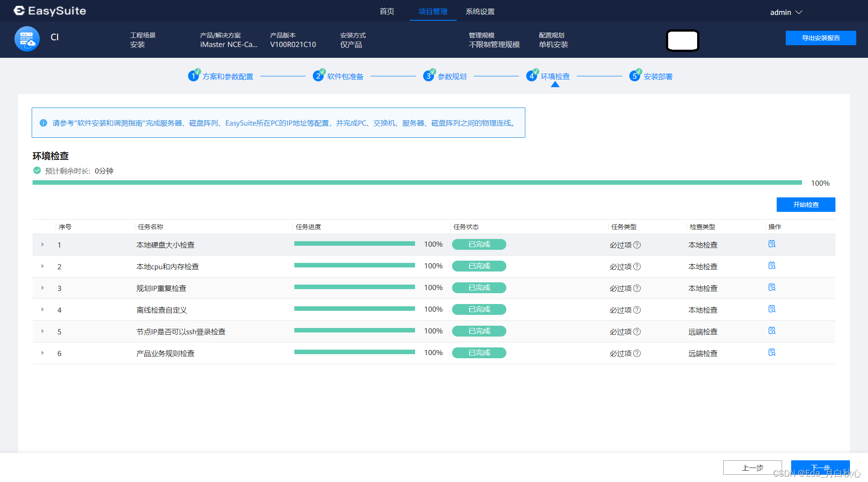Click the help icon beside 必过项 in row 1
868x482 pixels.
tap(637, 245)
